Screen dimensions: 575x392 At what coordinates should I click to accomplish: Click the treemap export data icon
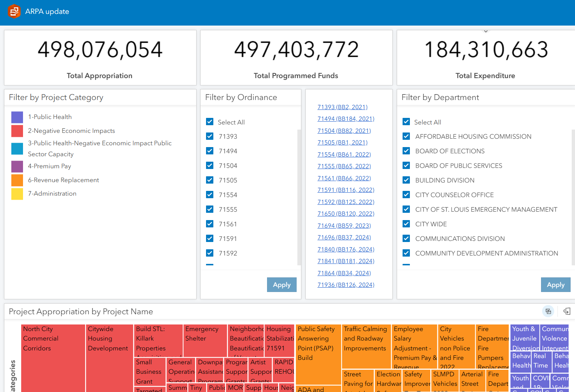tap(567, 311)
